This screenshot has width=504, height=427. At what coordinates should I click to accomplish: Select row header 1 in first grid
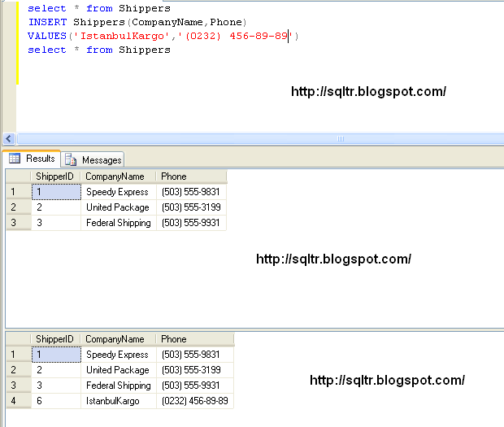point(19,192)
